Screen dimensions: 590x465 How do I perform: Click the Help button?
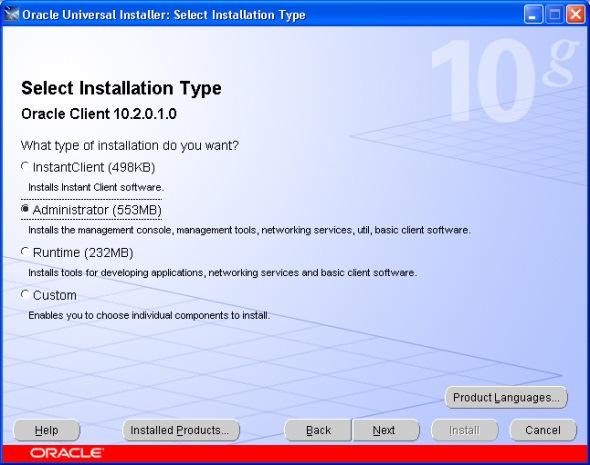(x=47, y=430)
